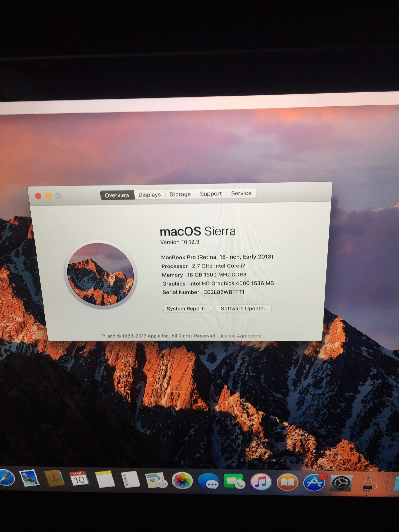
Task: Click the Version 10.12.3 text
Action: pyautogui.click(x=180, y=242)
